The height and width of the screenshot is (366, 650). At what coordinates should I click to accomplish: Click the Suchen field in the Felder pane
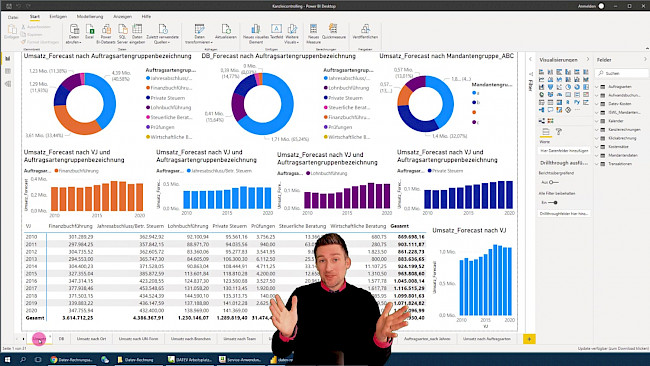click(622, 73)
